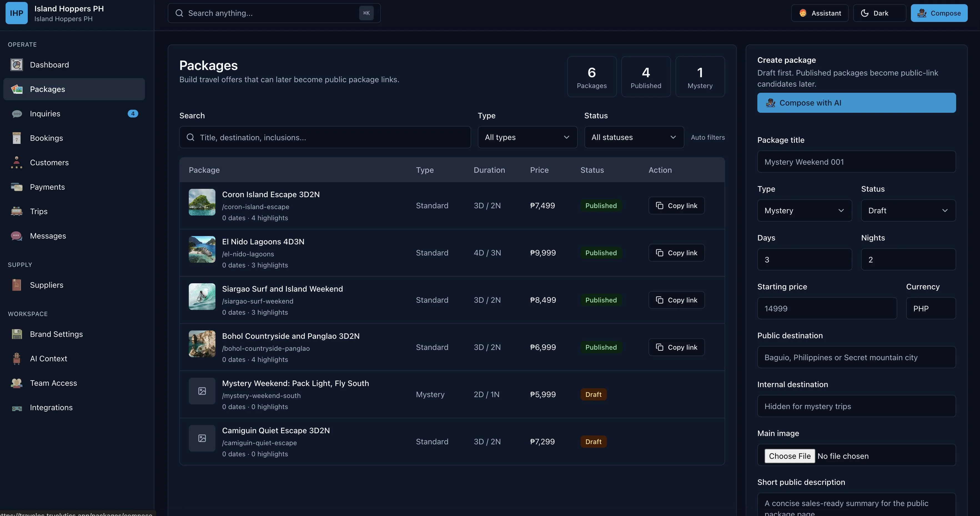Click the Short public description textarea
This screenshot has width=980, height=516.
pos(856,505)
